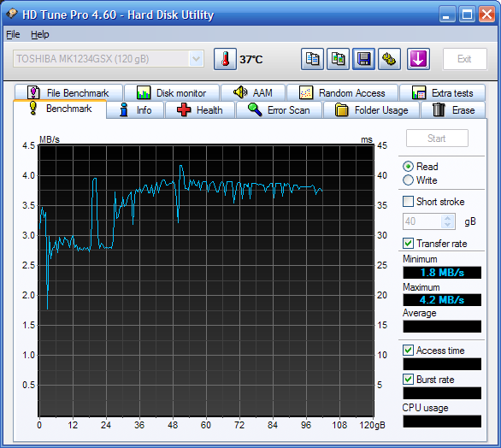The height and width of the screenshot is (448, 501).
Task: Click the short stroke size input field
Action: point(422,221)
